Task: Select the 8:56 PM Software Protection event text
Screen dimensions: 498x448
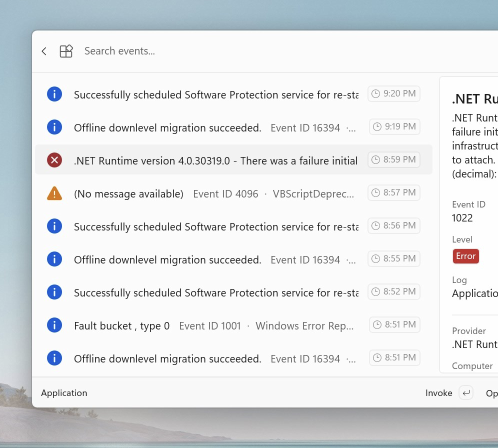Action: [216, 226]
